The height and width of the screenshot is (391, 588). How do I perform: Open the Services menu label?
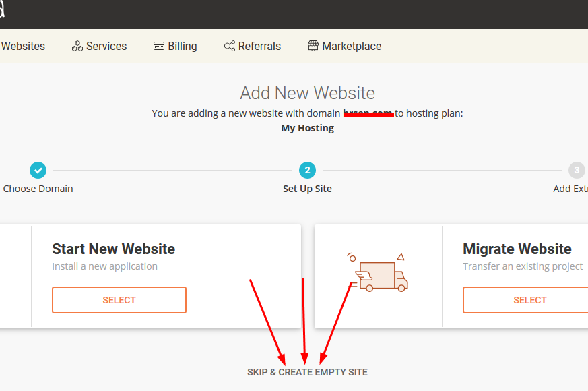106,47
